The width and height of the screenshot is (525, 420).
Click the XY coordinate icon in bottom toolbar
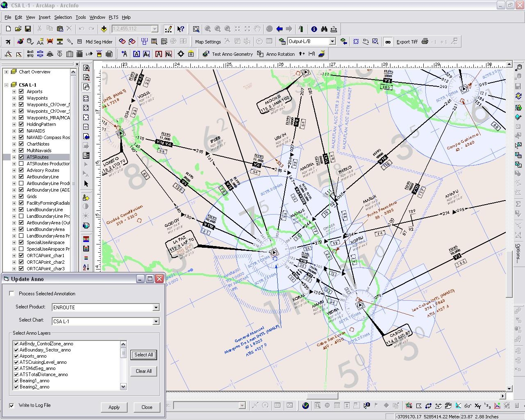[x=478, y=406]
